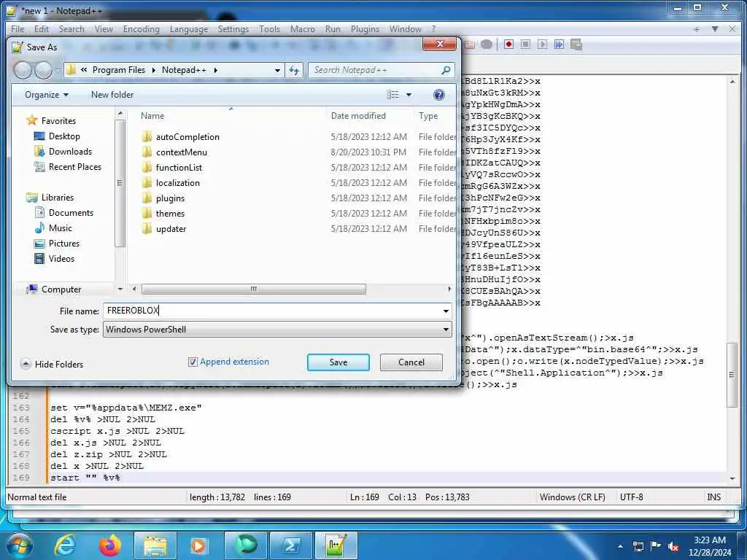
Task: Open the Macro menu
Action: tap(303, 29)
